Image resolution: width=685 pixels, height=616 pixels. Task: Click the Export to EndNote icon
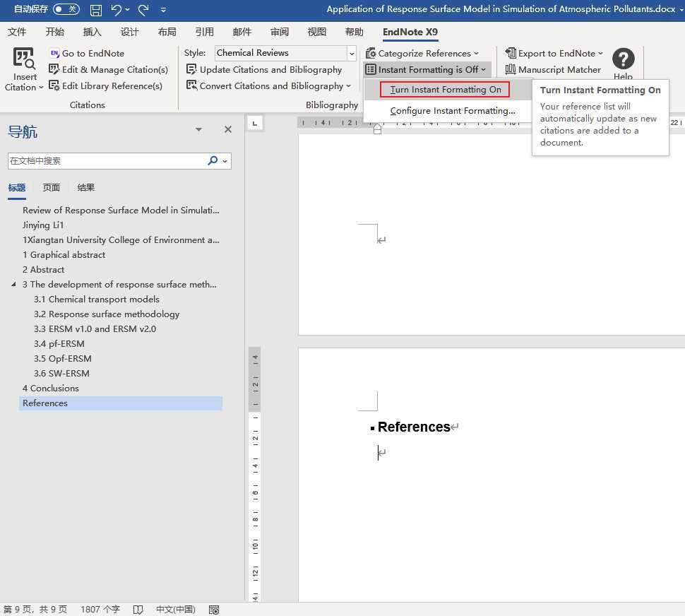coord(511,53)
